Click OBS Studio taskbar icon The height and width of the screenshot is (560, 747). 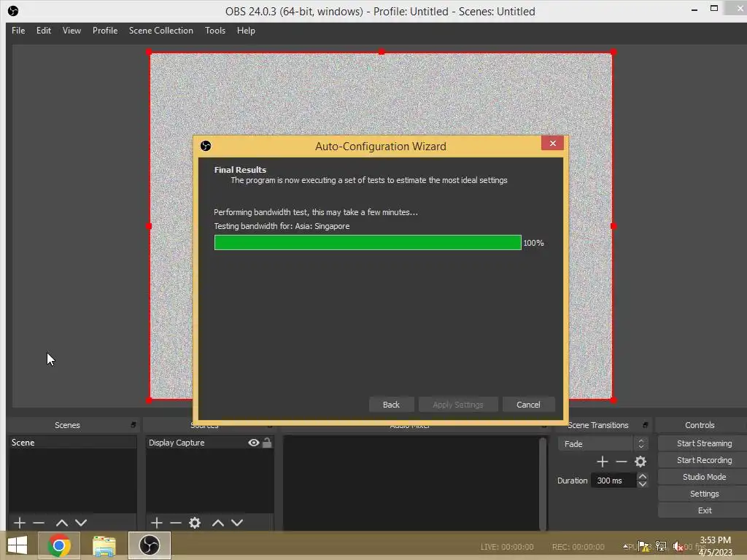[149, 545]
